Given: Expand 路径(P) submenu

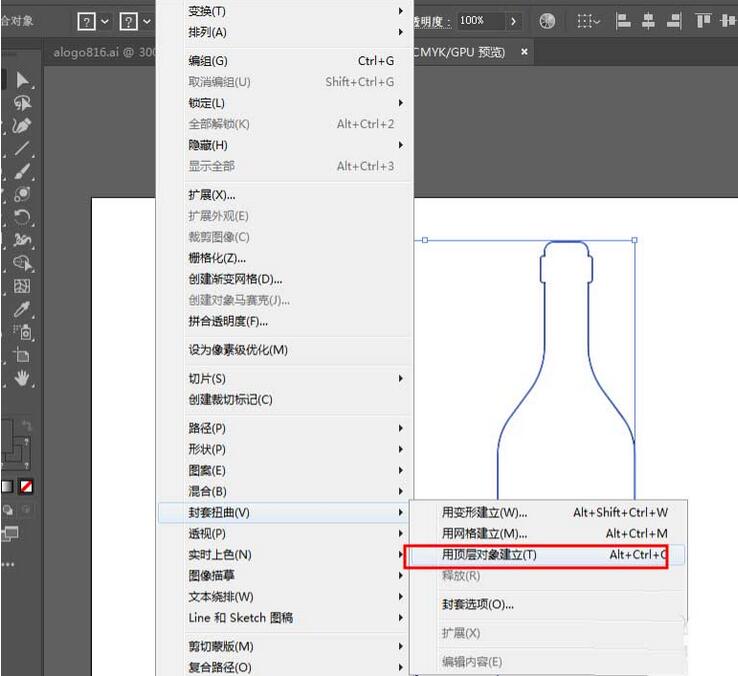Looking at the screenshot, I should pos(285,428).
